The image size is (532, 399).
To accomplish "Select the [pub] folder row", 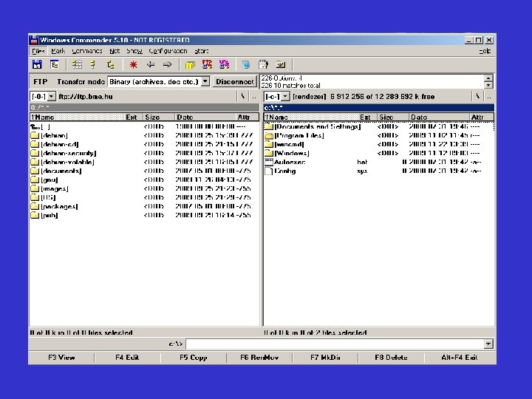I will 144,215.
